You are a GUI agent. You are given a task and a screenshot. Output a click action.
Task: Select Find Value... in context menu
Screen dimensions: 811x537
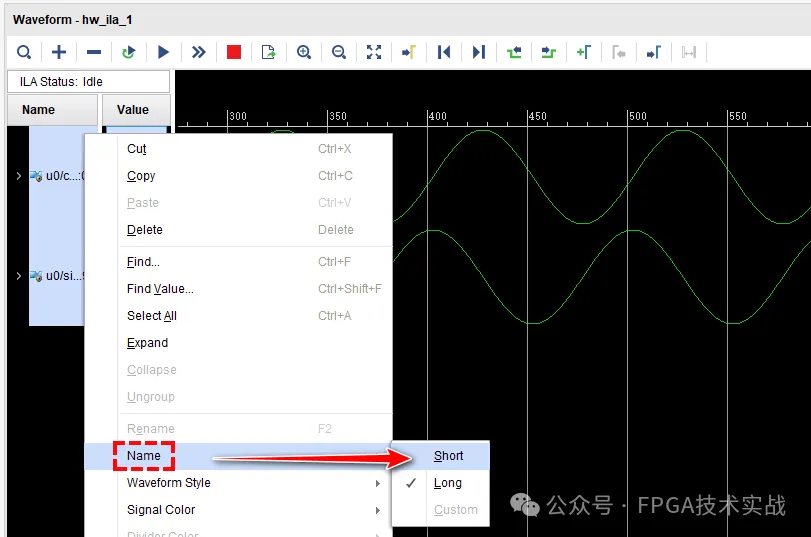click(x=160, y=289)
